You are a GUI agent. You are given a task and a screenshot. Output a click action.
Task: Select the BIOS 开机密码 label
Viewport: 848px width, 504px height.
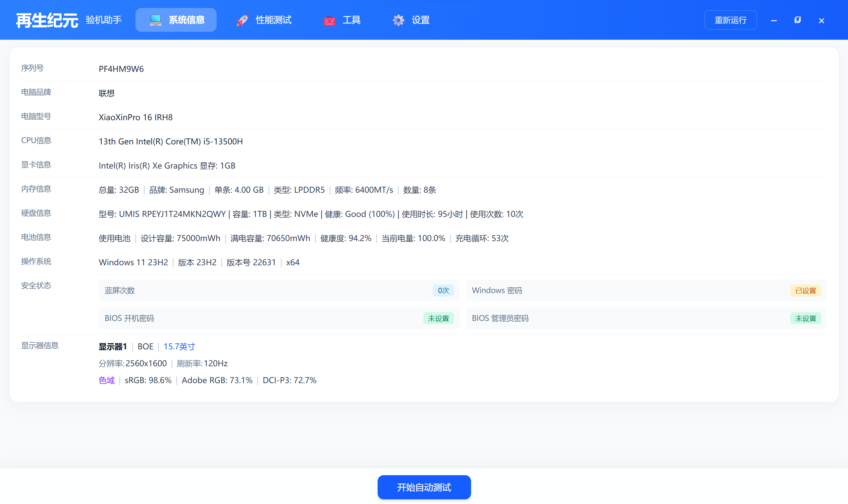coord(130,318)
